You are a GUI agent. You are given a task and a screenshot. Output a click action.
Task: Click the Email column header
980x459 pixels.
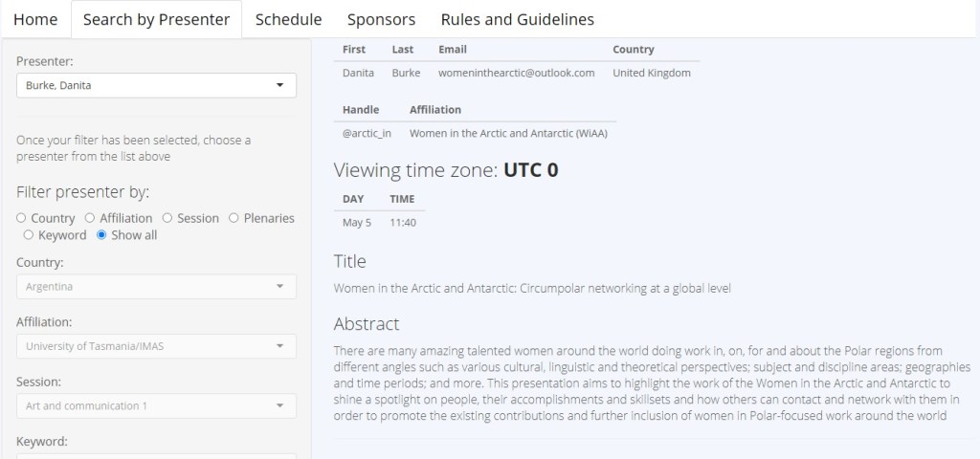[452, 49]
